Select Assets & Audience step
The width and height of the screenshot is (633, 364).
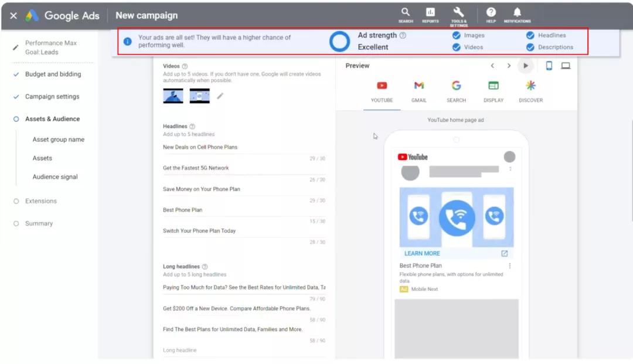(x=53, y=119)
